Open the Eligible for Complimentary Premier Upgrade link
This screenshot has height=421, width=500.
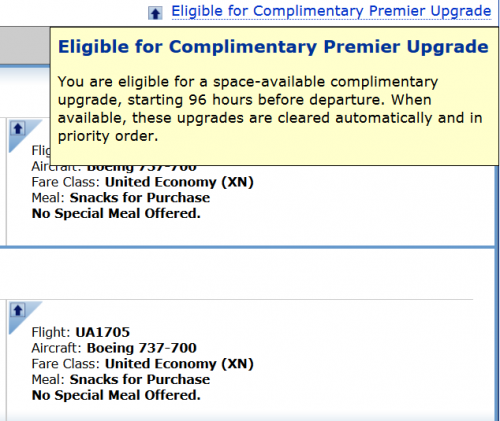coord(331,11)
